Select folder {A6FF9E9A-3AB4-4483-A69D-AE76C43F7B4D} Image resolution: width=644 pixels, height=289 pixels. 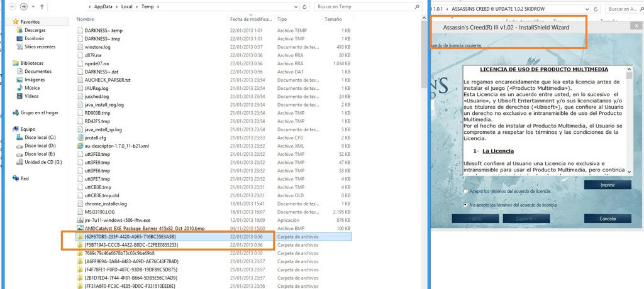pyautogui.click(x=131, y=261)
